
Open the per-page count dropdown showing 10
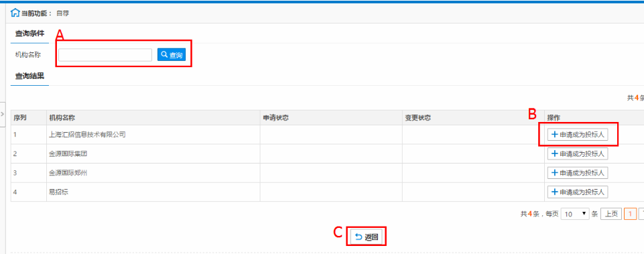coord(575,214)
